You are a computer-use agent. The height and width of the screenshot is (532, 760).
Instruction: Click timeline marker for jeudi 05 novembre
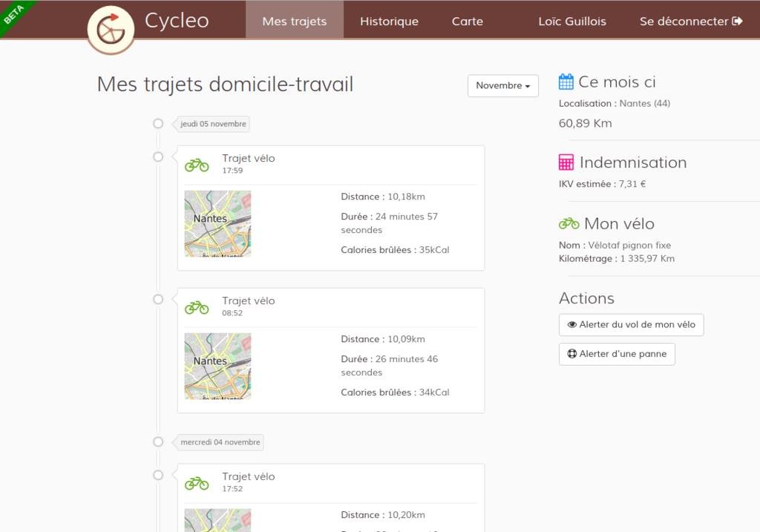[158, 124]
